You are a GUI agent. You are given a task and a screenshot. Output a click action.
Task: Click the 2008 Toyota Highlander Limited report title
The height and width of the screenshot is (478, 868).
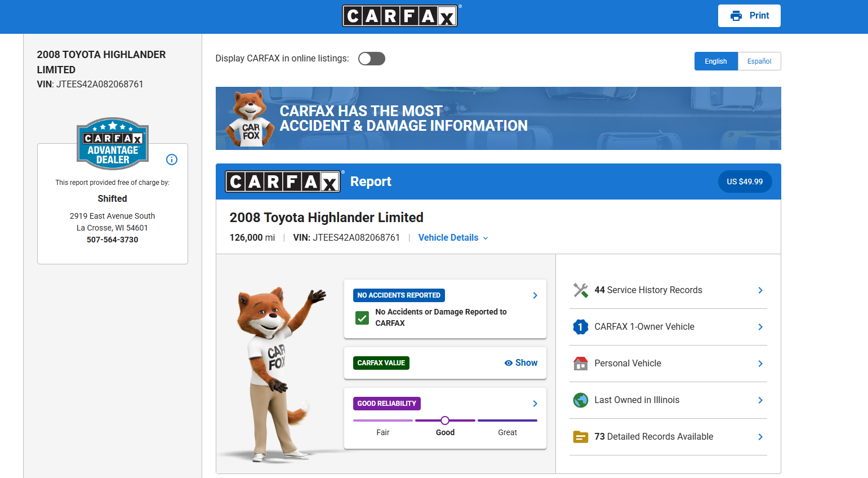[327, 218]
